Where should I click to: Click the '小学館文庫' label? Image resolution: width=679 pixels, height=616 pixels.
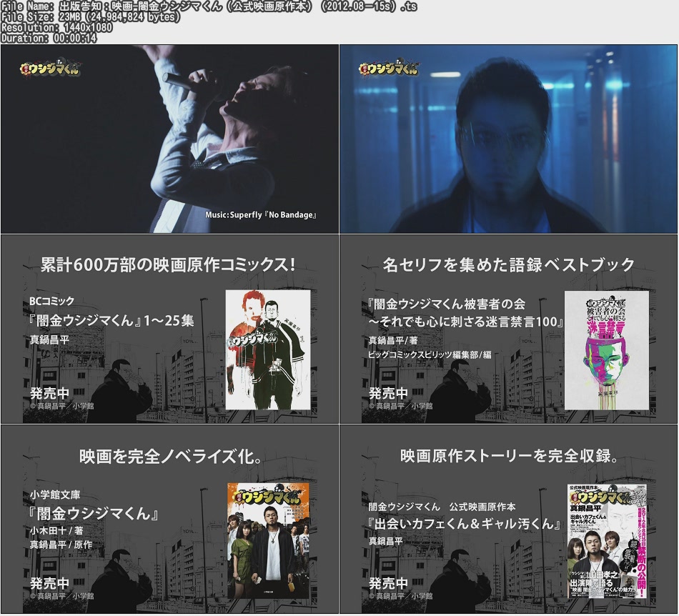[x=55, y=495]
